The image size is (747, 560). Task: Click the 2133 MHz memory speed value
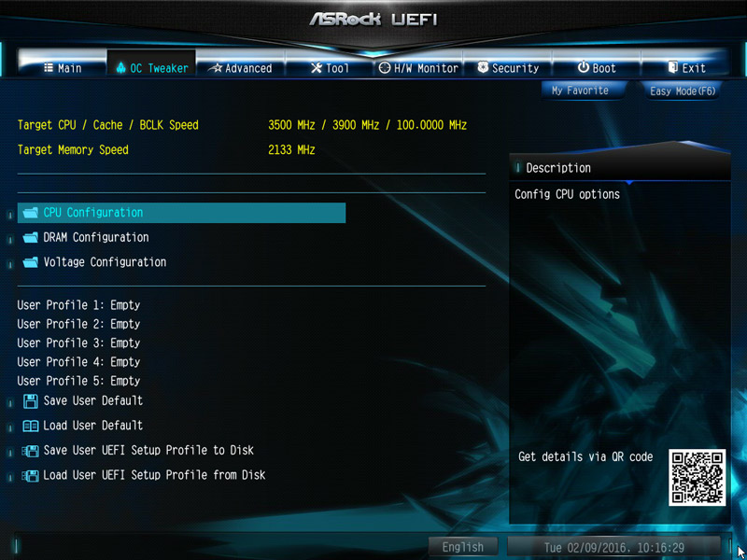pos(291,150)
